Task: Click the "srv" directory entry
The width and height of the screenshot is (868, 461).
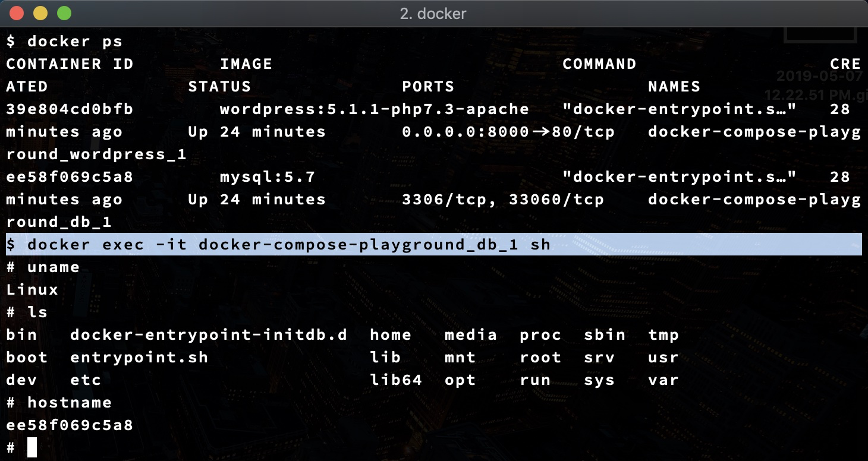Action: pyautogui.click(x=599, y=358)
